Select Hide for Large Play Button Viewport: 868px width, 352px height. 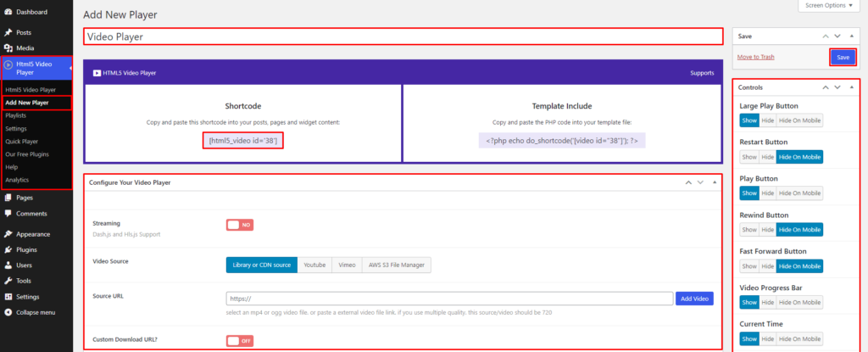[x=767, y=120]
